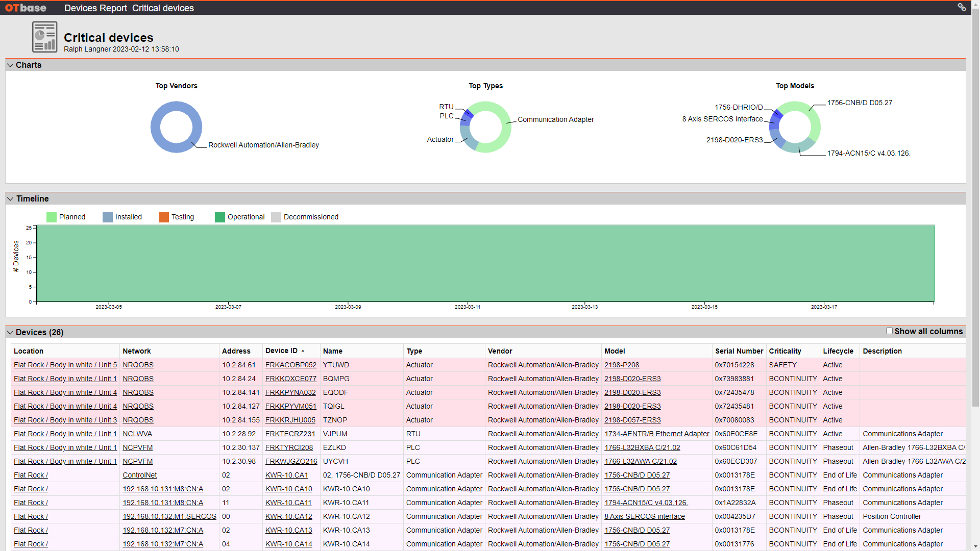Open the Devices Report menu item
This screenshot has width=980, height=551.
pyautogui.click(x=95, y=8)
